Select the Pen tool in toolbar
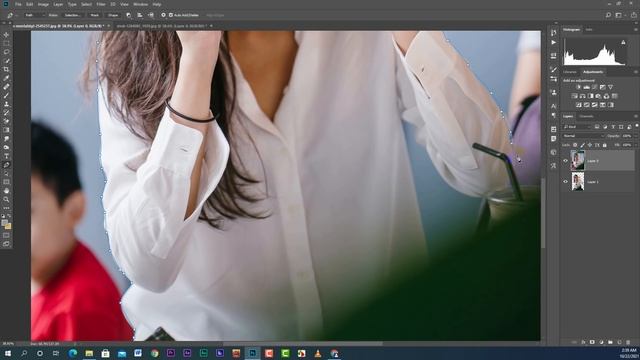The height and width of the screenshot is (360, 640). (6, 165)
